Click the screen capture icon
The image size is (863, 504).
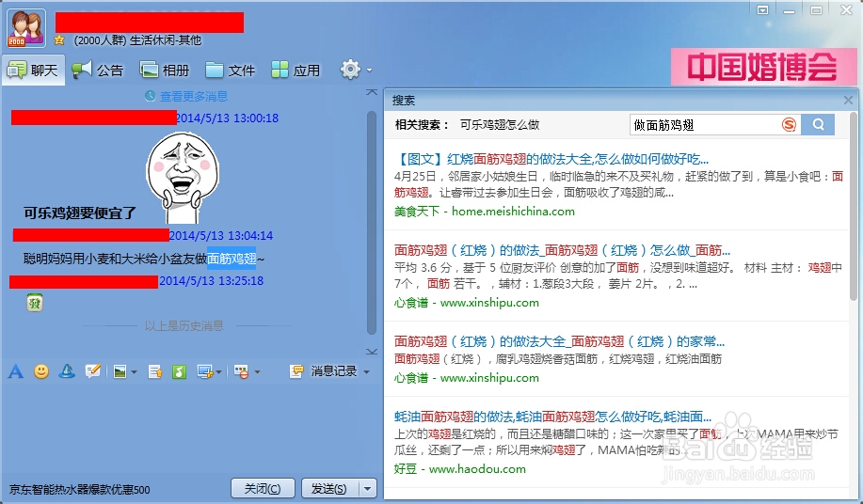[x=205, y=372]
